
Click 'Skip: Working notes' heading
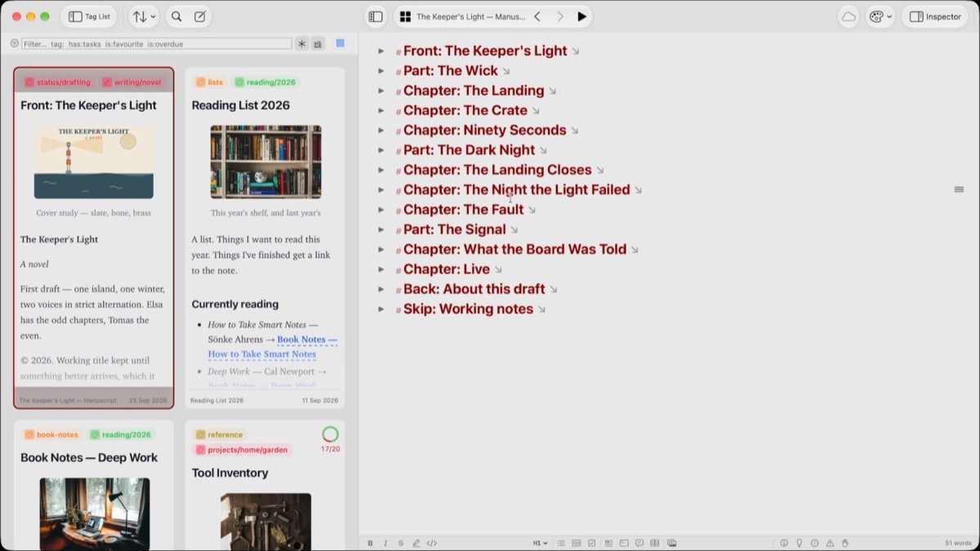(469, 309)
